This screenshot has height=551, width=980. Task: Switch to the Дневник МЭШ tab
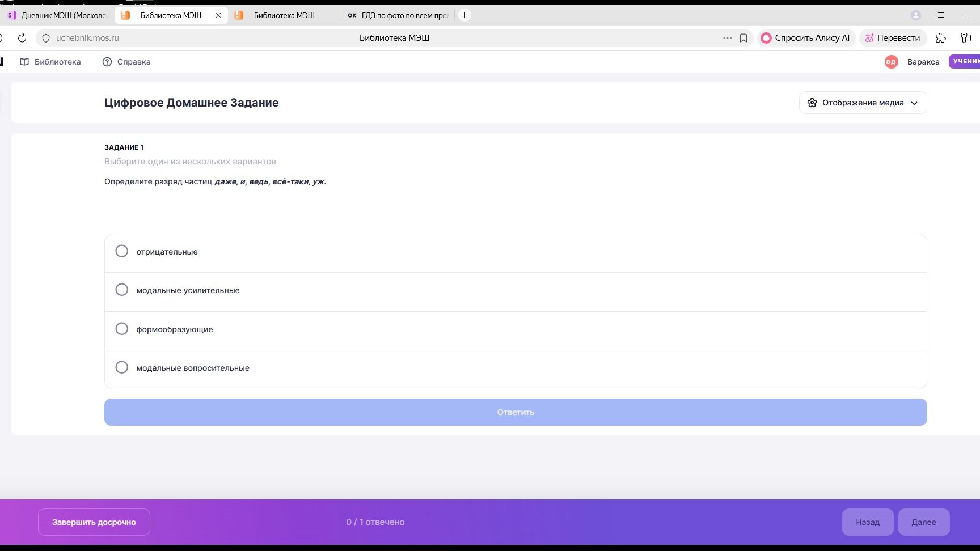pos(58,15)
